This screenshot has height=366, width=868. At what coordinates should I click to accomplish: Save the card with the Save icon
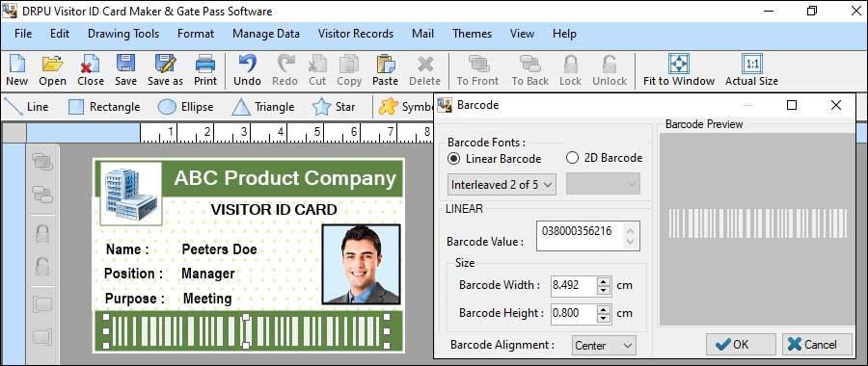coord(125,69)
